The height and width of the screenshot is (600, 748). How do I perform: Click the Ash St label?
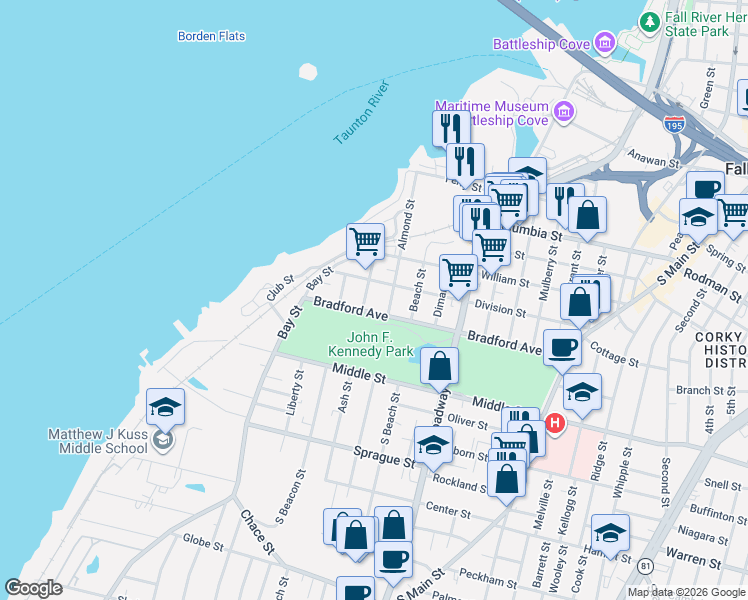(x=345, y=397)
